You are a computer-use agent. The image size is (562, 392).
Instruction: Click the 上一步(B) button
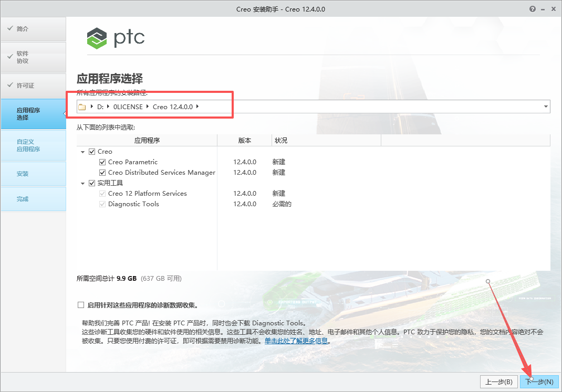click(x=498, y=382)
